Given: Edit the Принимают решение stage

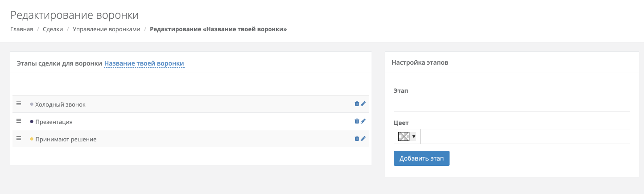Looking at the screenshot, I should (363, 139).
